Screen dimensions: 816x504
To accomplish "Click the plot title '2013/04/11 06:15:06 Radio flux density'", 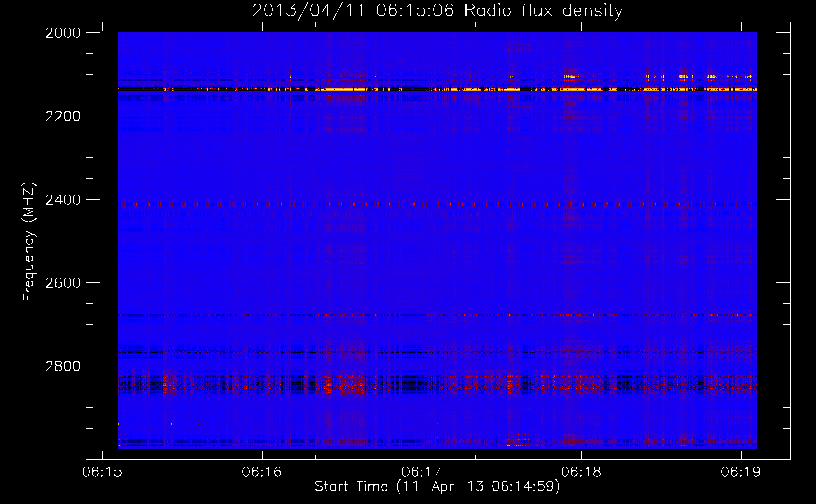I will point(437,10).
